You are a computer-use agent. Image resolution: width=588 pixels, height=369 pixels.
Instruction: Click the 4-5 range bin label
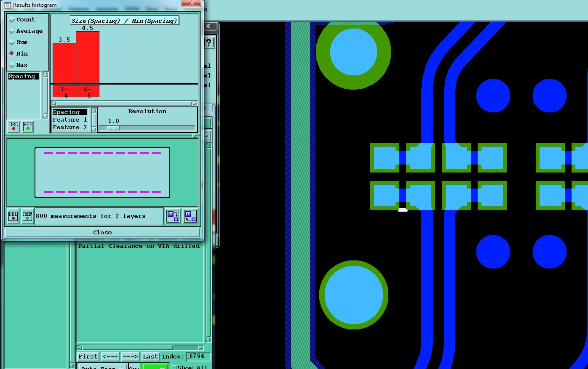pos(88,91)
